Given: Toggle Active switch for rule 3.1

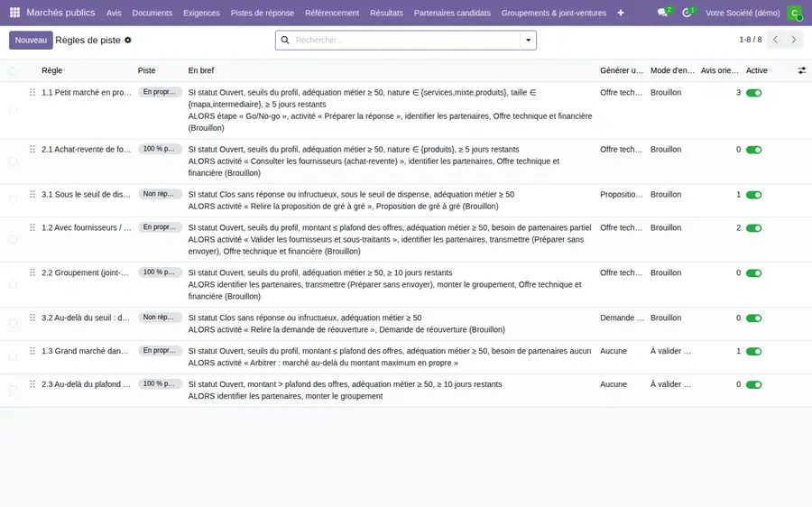Looking at the screenshot, I should tap(753, 195).
